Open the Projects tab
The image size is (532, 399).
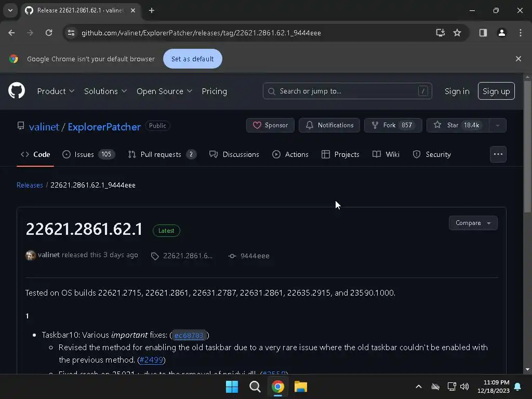[x=340, y=154]
